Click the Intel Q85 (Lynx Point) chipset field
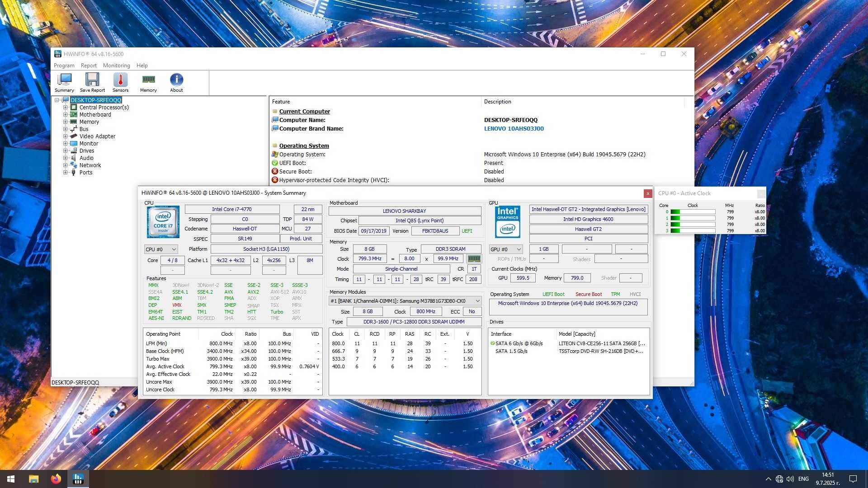Screen dimensions: 868x488 click(x=420, y=221)
